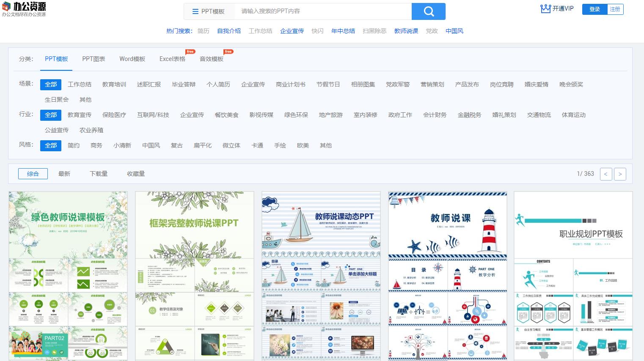Sort templates by 下载量

(x=99, y=174)
